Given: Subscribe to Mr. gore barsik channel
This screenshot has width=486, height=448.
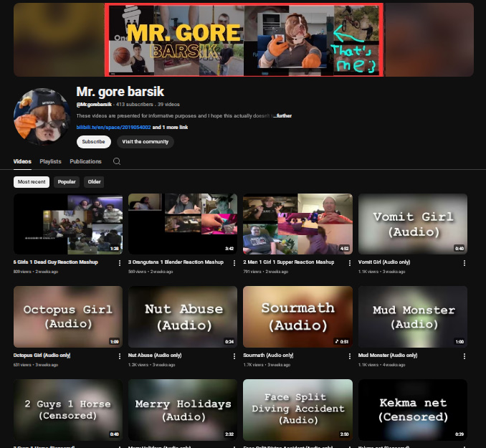Looking at the screenshot, I should [93, 142].
